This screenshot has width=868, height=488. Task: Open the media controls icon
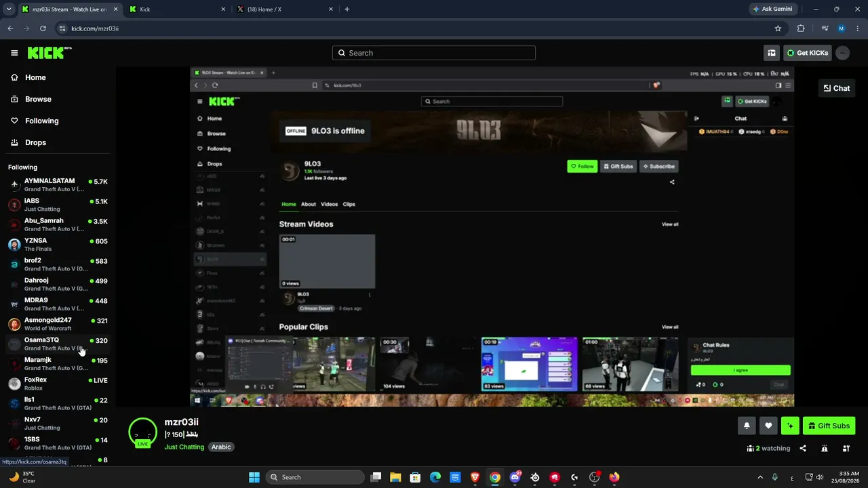click(825, 28)
